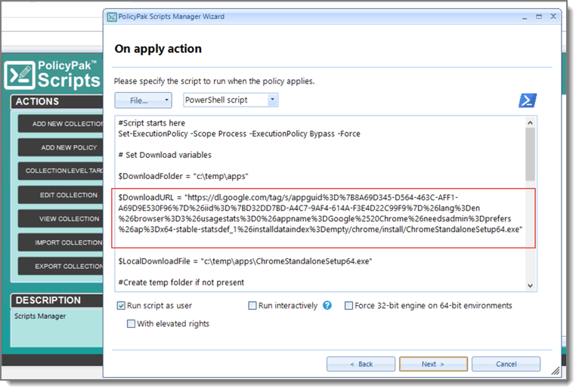579x392 pixels.
Task: Open the File... dropdown button
Action: pos(144,100)
